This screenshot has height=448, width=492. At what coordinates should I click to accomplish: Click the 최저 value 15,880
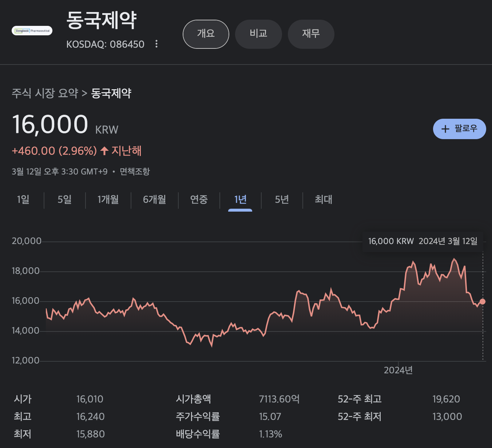pyautogui.click(x=91, y=434)
